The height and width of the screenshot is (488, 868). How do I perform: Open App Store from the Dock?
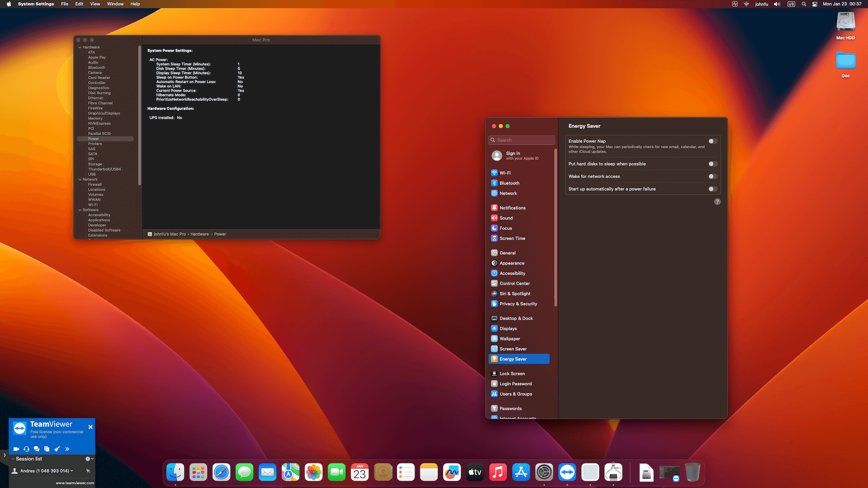(x=521, y=473)
